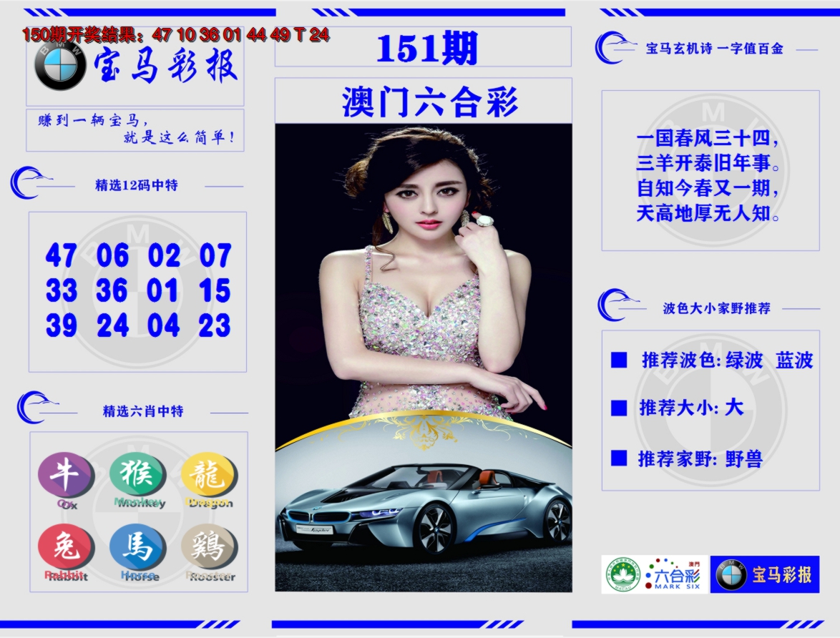
Task: Click the blue square bullet before 推荐家野
Action: pyautogui.click(x=620, y=458)
